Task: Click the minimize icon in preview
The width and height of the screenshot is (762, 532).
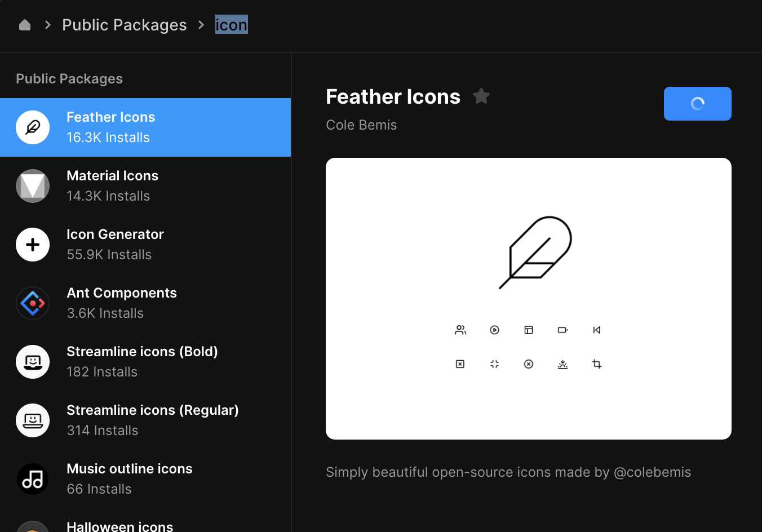Action: coord(494,364)
